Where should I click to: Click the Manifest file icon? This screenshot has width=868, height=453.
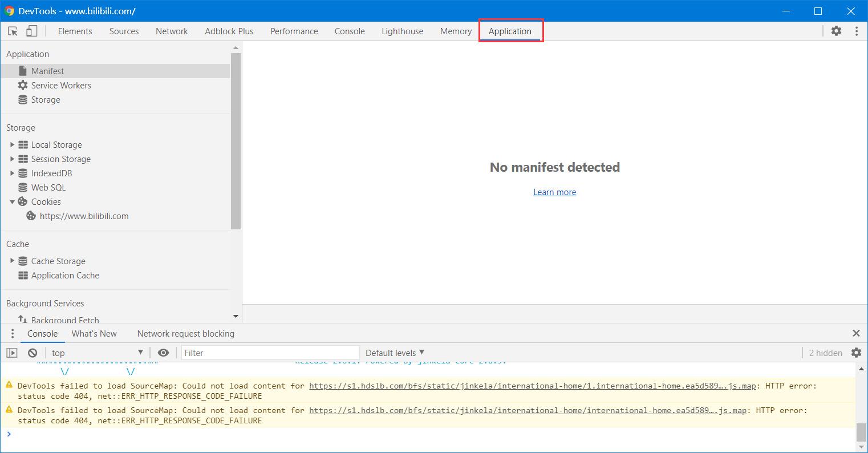tap(23, 71)
